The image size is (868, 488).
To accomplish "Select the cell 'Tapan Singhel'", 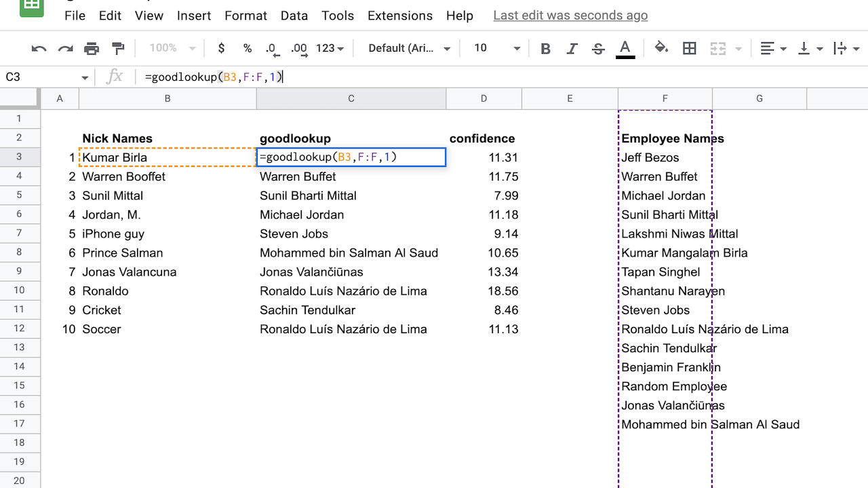I will coord(665,271).
